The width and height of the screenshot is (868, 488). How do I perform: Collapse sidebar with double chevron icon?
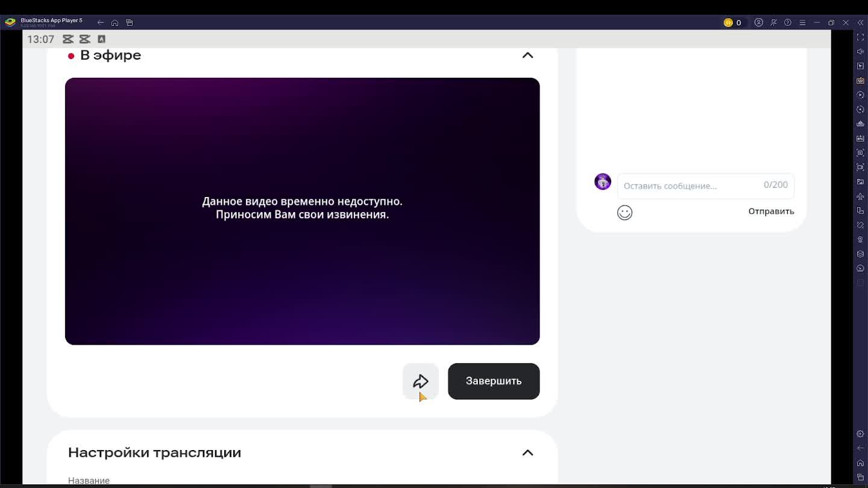click(860, 23)
